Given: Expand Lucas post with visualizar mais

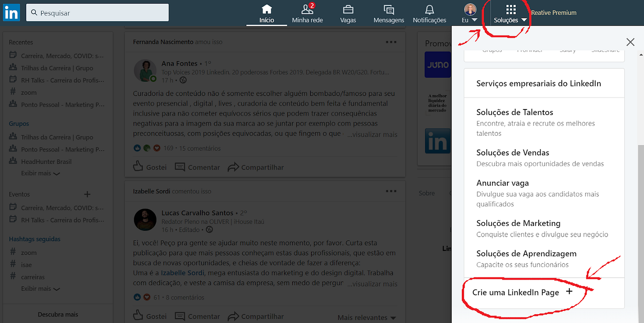Looking at the screenshot, I should pyautogui.click(x=372, y=284).
